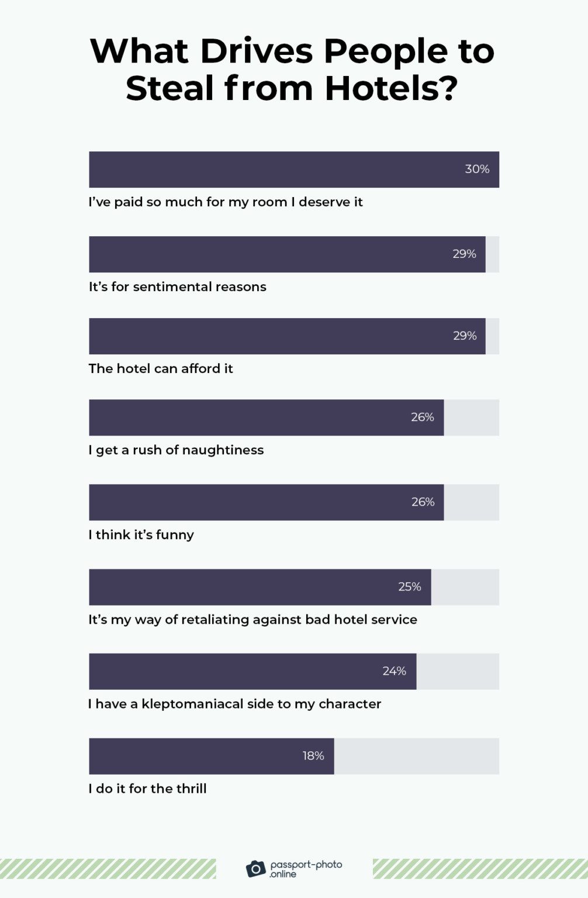Click the "I think it's funny" caption
The image size is (588, 898).
(141, 535)
